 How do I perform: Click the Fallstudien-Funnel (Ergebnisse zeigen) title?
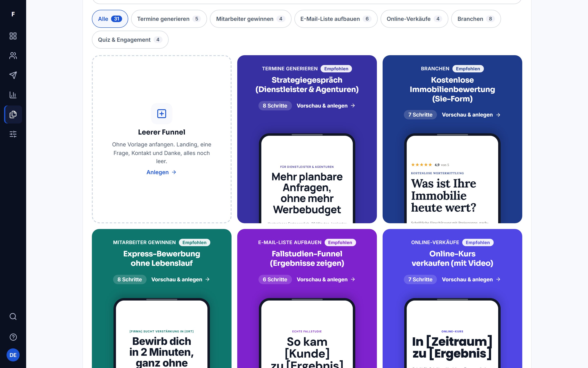point(307,258)
